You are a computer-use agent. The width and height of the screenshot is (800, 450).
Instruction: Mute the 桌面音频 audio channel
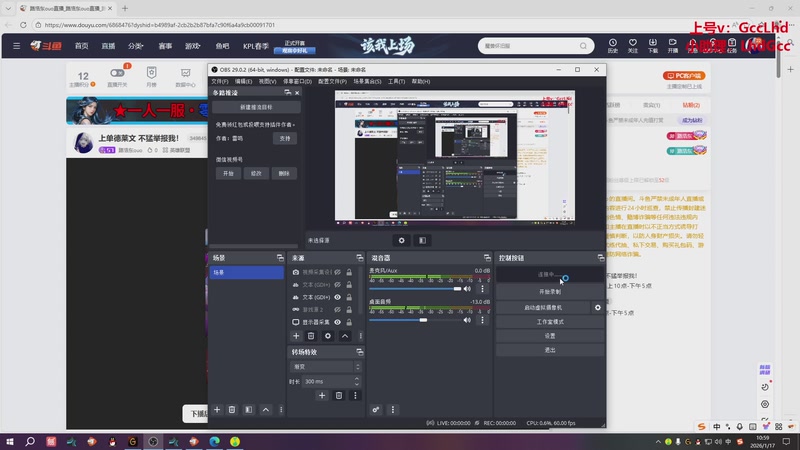(467, 320)
